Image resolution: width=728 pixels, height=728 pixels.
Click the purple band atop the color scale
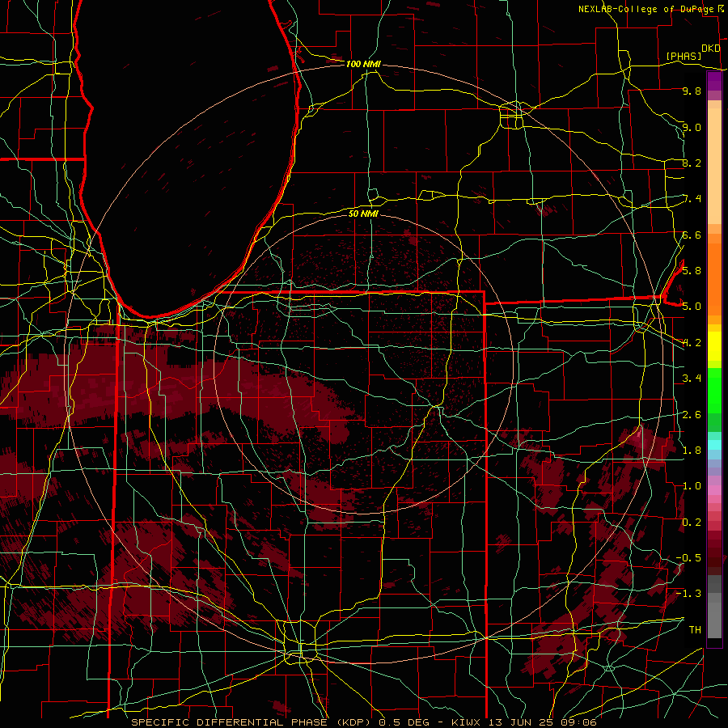tap(714, 82)
